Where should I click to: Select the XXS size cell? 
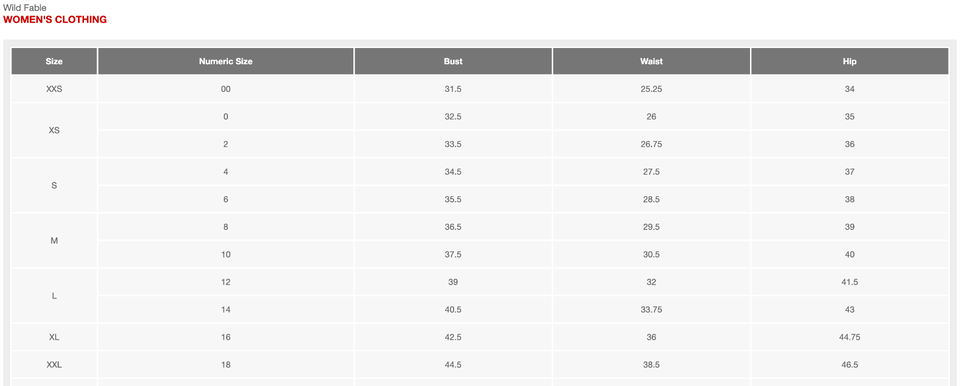pos(54,89)
